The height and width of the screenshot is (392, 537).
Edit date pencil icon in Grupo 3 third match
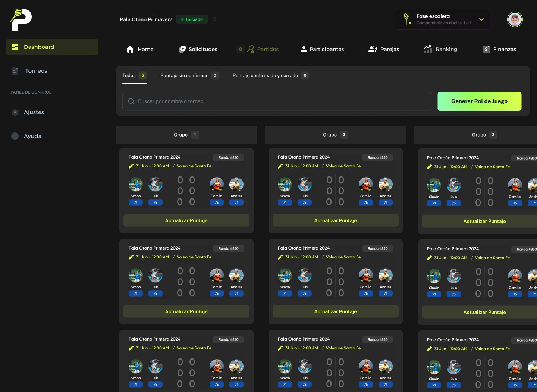[429, 349]
